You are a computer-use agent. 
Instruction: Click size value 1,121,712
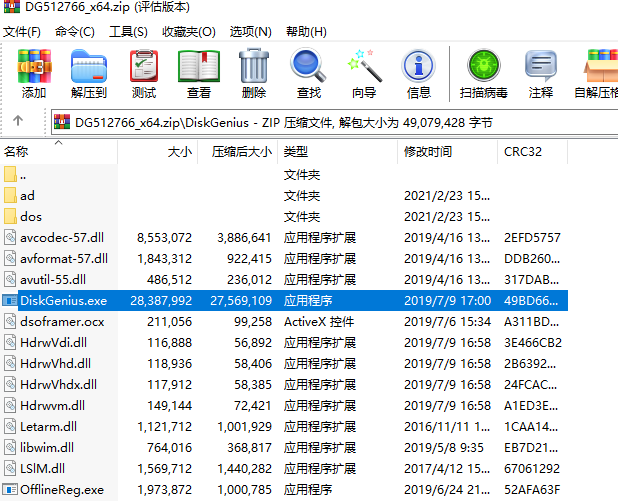tap(164, 427)
